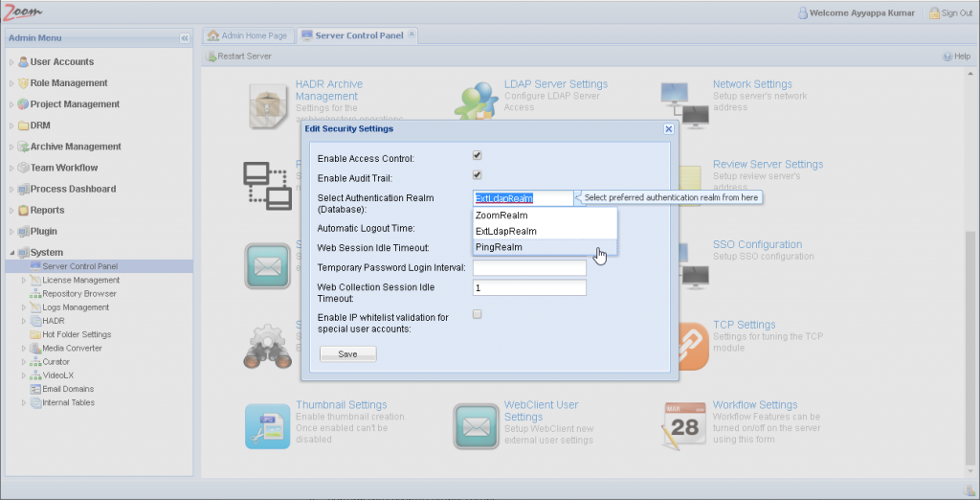Click the Workflow Settings calendar icon
Image resolution: width=980 pixels, height=500 pixels.
point(683,426)
